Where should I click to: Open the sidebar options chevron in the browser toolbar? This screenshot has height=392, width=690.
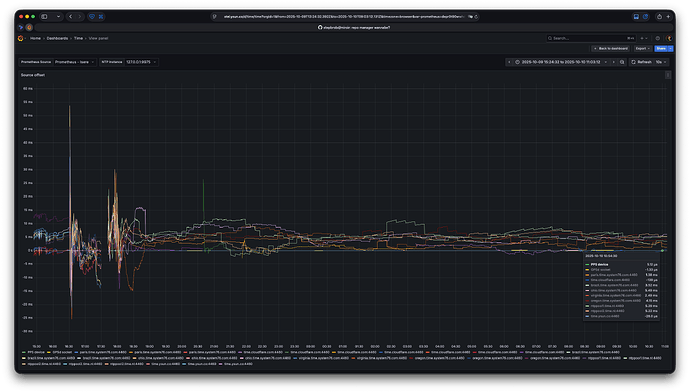coord(58,17)
